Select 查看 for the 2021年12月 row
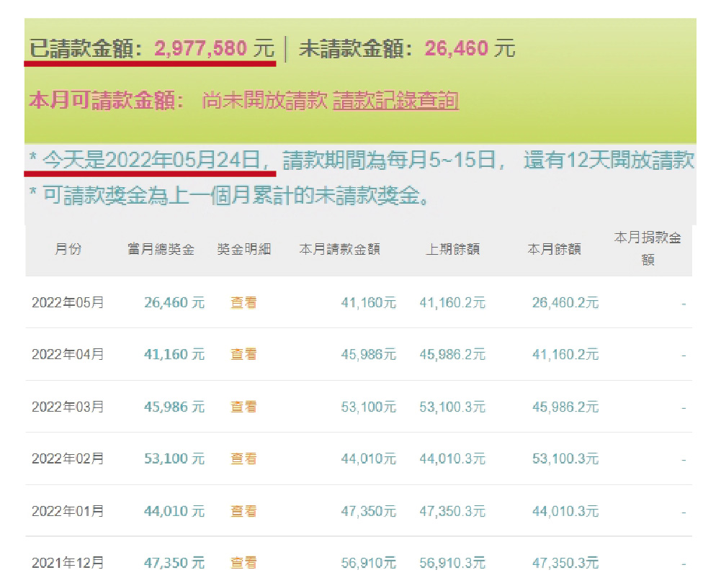The width and height of the screenshot is (721, 588). point(243,563)
